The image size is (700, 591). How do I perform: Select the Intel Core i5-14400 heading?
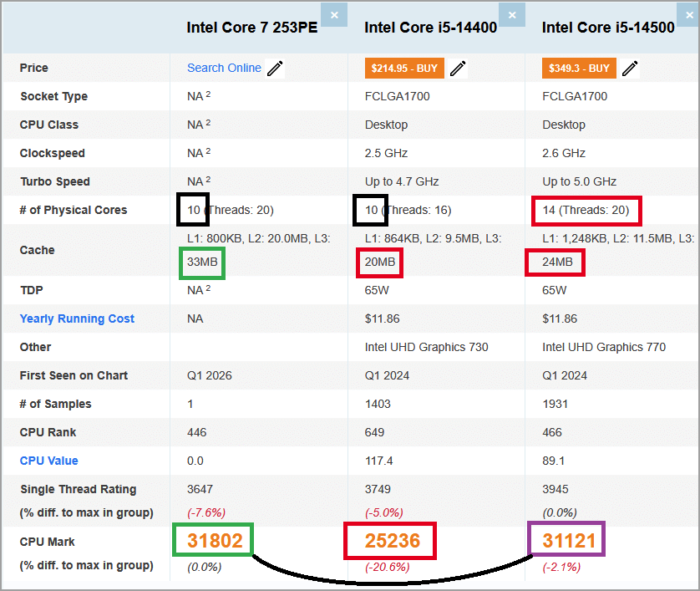430,28
